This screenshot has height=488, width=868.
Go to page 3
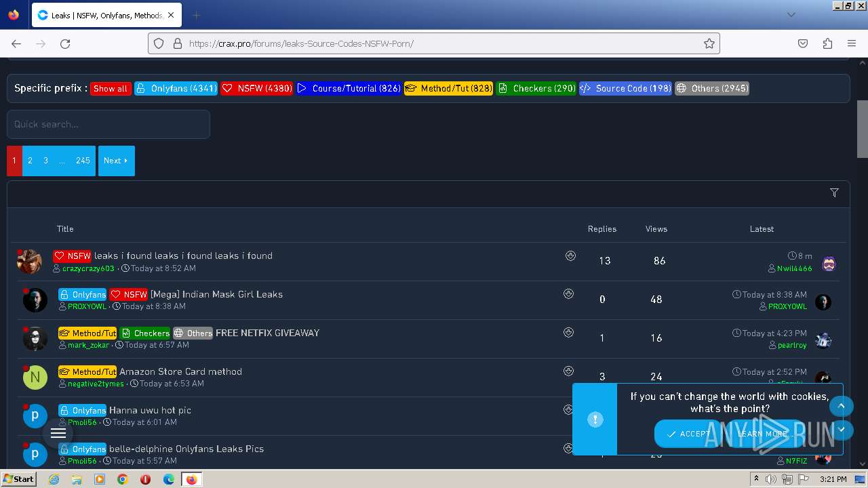(x=45, y=161)
